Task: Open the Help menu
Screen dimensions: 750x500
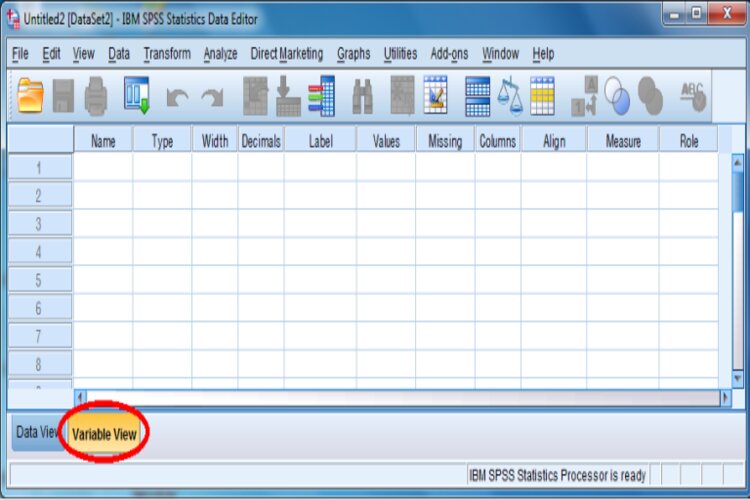Action: point(543,54)
